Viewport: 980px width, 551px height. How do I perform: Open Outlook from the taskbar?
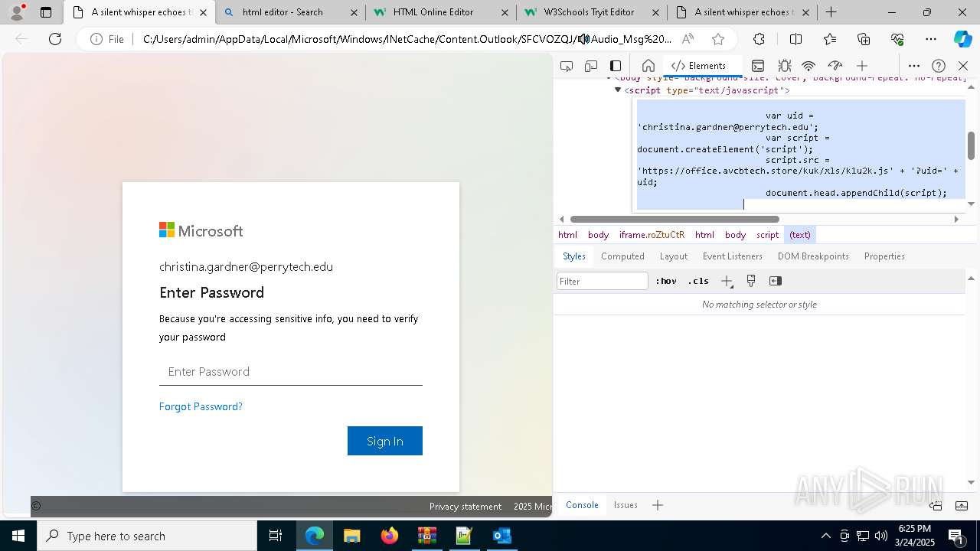pyautogui.click(x=501, y=536)
